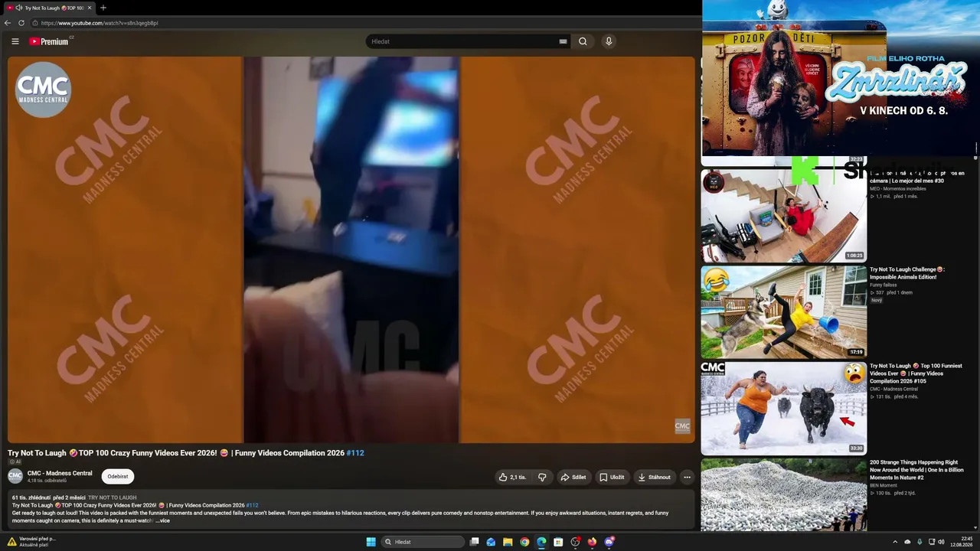Go to YouTube Premium home logo
980x551 pixels.
point(50,41)
